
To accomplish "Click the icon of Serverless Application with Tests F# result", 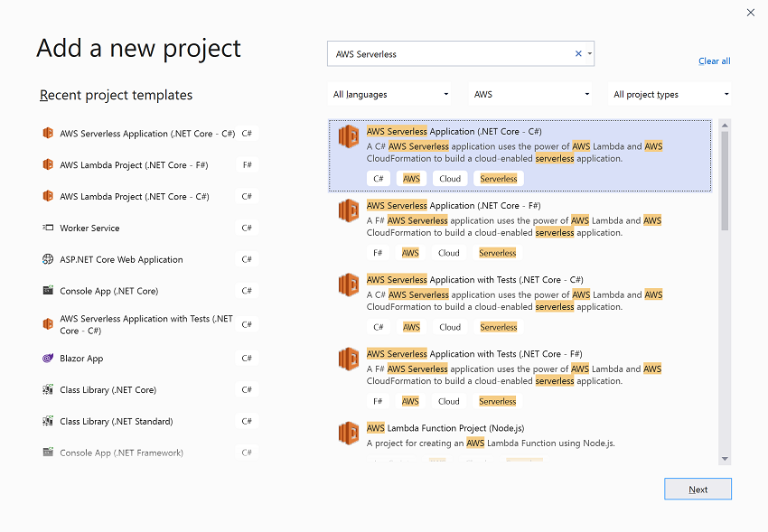I will [349, 359].
